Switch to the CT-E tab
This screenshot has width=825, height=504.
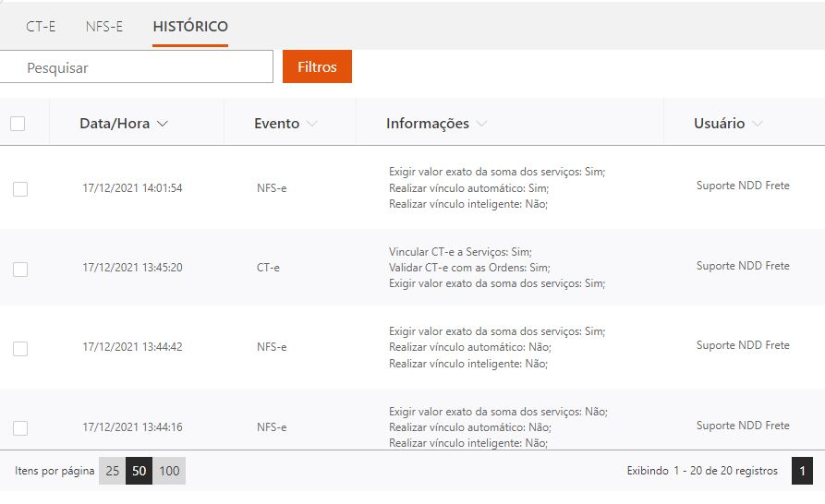point(41,27)
